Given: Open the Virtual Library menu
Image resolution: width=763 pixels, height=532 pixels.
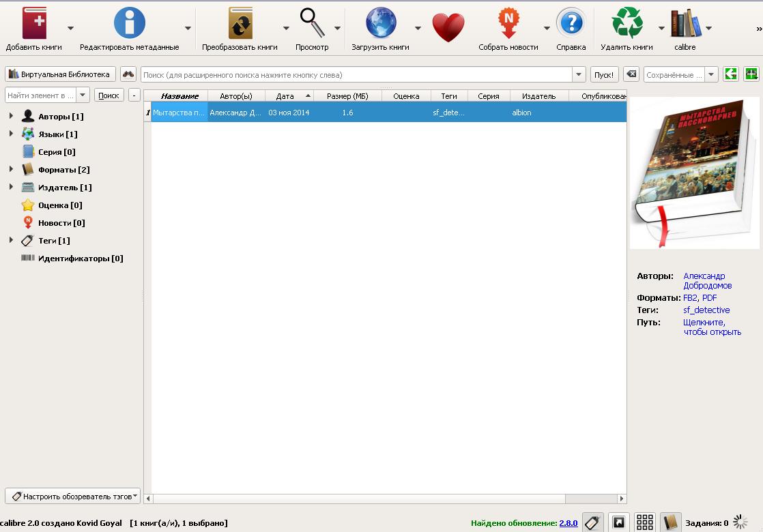Looking at the screenshot, I should (x=60, y=74).
